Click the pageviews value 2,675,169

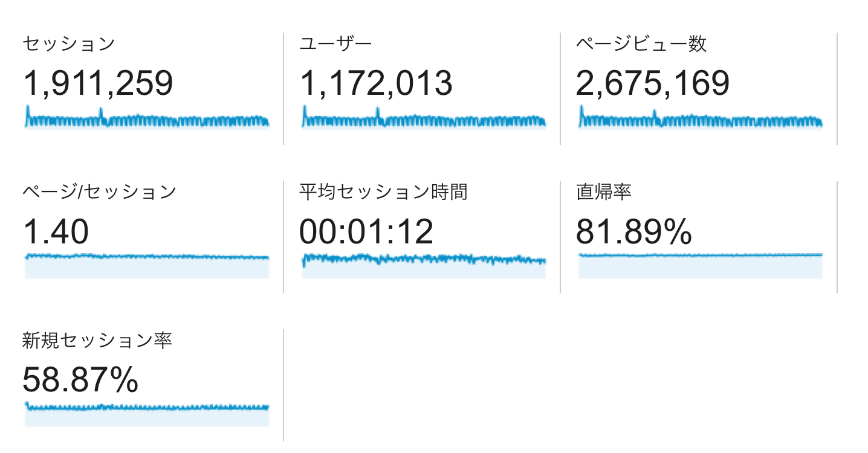point(653,83)
